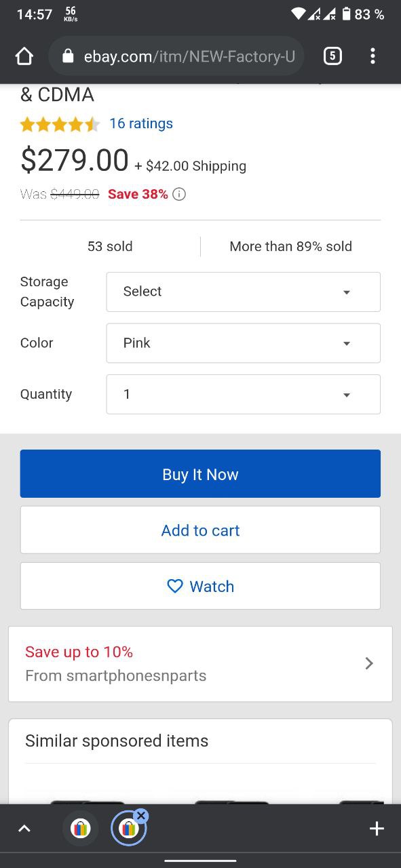This screenshot has width=401, height=868.
Task: Tap the padlock site security icon
Action: tap(68, 56)
